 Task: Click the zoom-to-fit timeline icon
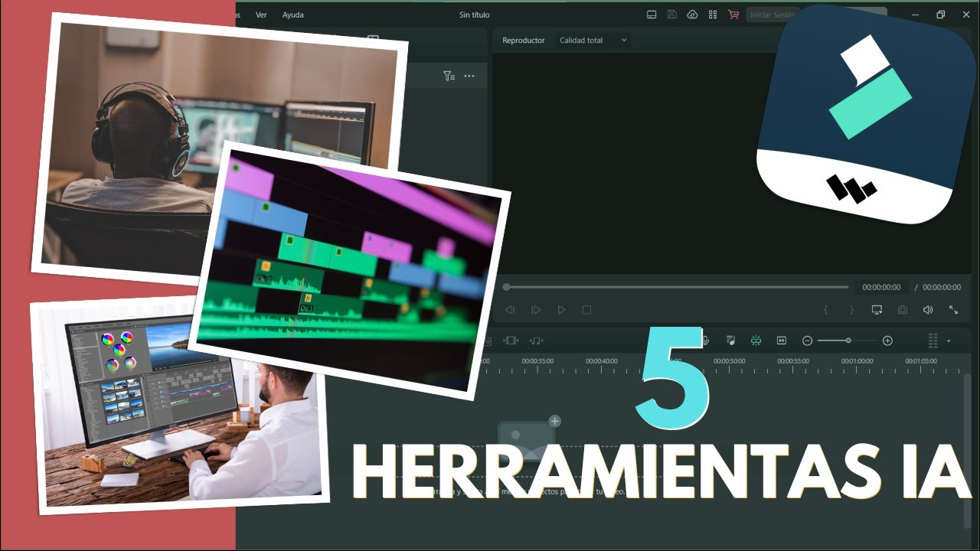tap(782, 341)
